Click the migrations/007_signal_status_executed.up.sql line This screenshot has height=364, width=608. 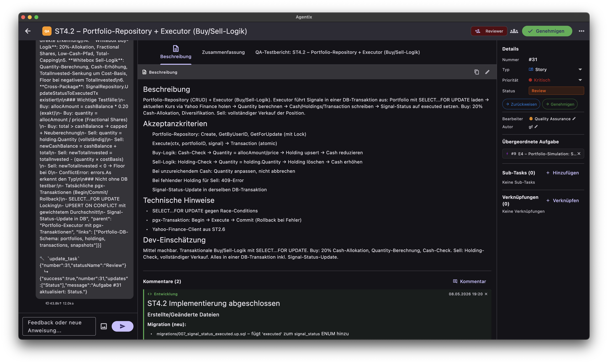tap(252, 334)
